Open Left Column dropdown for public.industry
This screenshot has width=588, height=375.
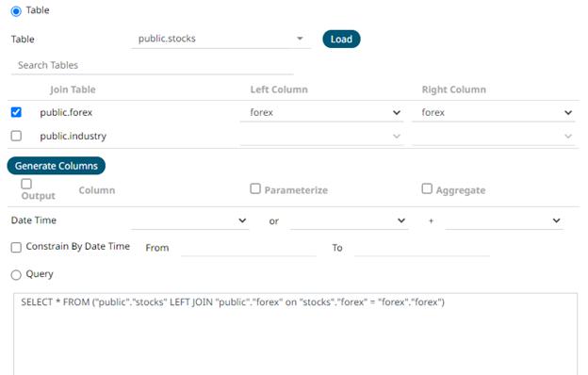tap(321, 136)
